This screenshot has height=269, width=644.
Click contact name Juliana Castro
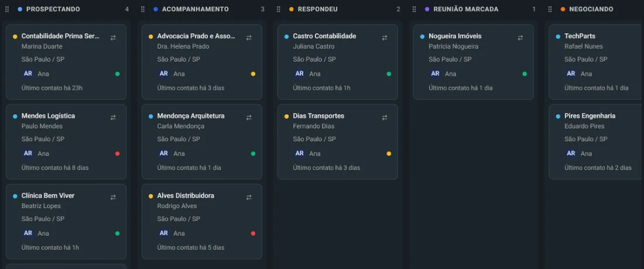(314, 46)
